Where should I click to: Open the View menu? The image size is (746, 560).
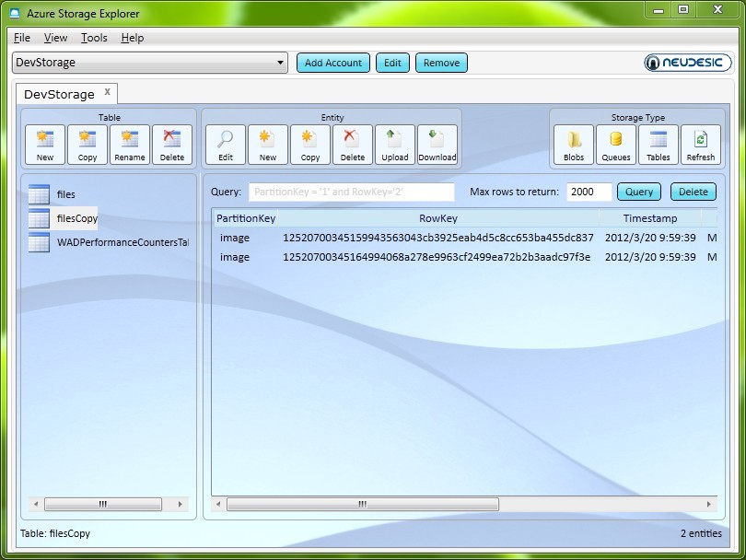tap(55, 38)
